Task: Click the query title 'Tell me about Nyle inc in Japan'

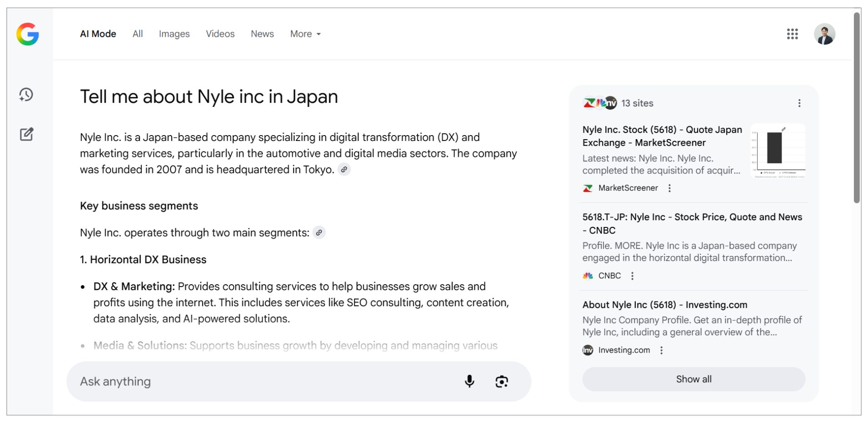Action: (x=209, y=97)
